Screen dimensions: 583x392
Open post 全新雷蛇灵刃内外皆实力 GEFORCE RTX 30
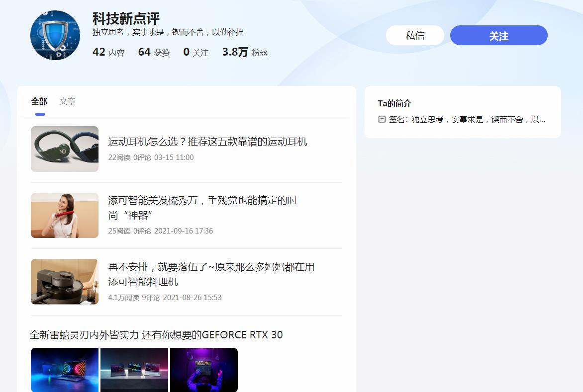point(156,335)
